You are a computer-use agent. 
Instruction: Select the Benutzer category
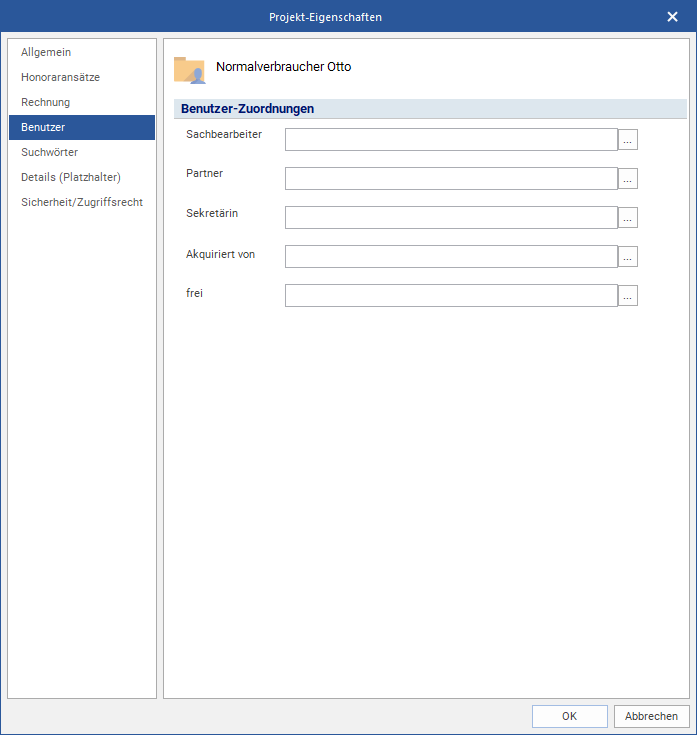coord(82,127)
